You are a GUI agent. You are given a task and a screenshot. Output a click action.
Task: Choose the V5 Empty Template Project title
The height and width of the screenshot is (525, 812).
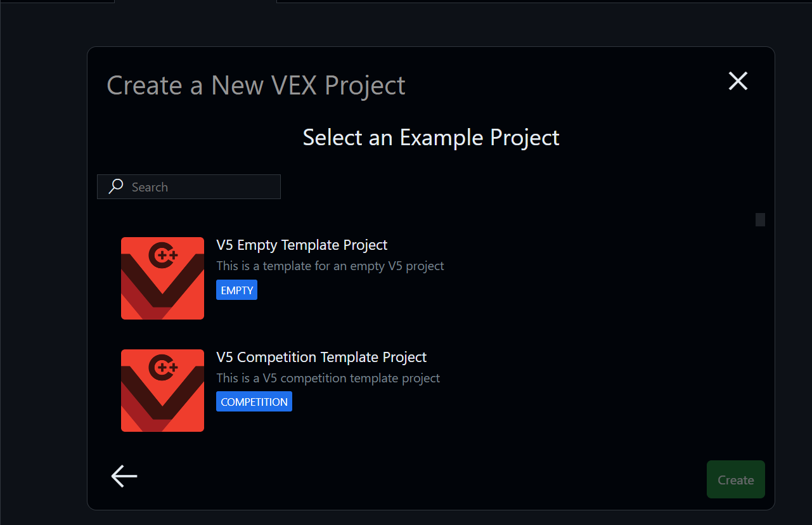pyautogui.click(x=302, y=245)
